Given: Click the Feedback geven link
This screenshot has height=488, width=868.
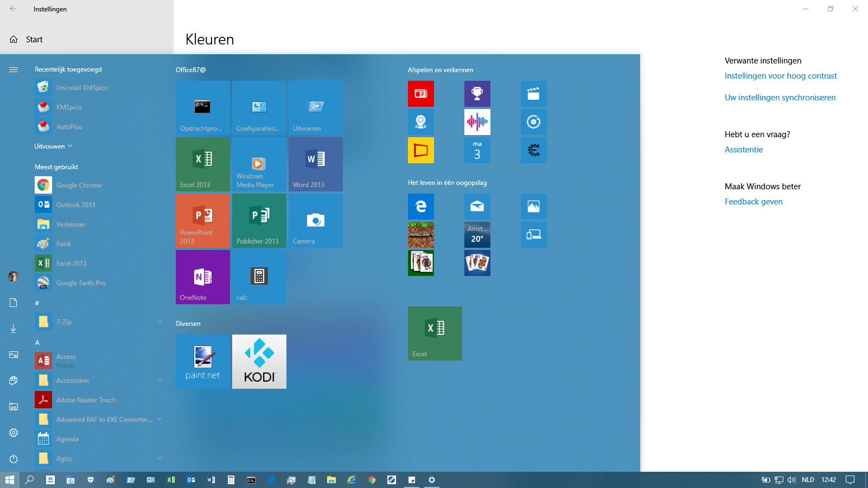Looking at the screenshot, I should [754, 202].
